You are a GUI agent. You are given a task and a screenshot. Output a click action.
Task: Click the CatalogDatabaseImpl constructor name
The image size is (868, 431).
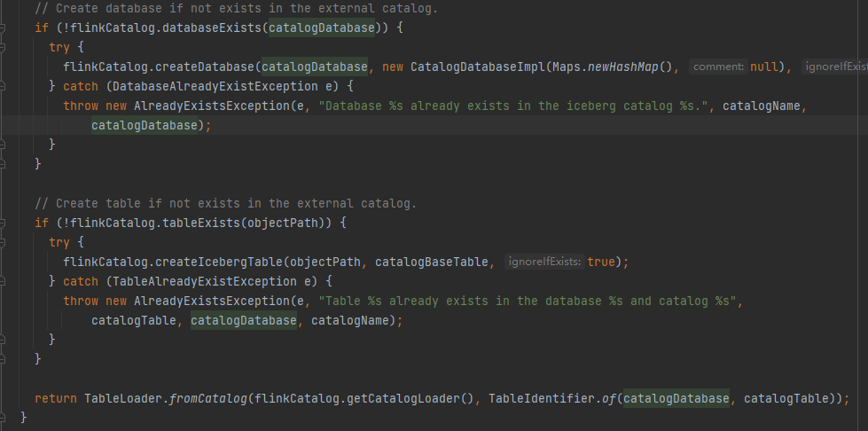[477, 67]
